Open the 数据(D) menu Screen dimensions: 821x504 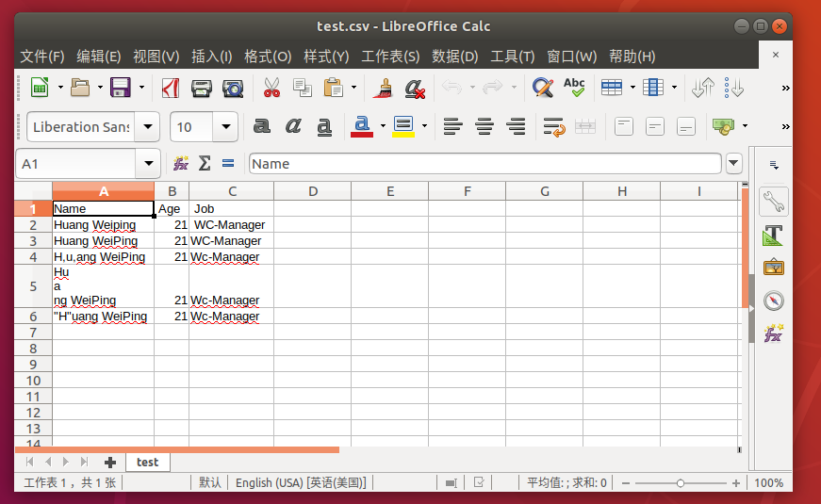pyautogui.click(x=454, y=57)
